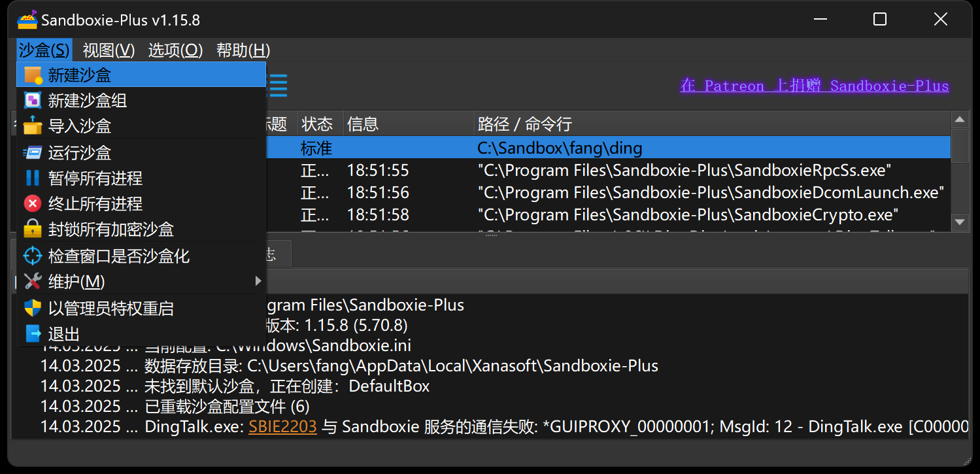Open the 帮助(H) menu
Screen dimensions: 980x474
tap(243, 50)
